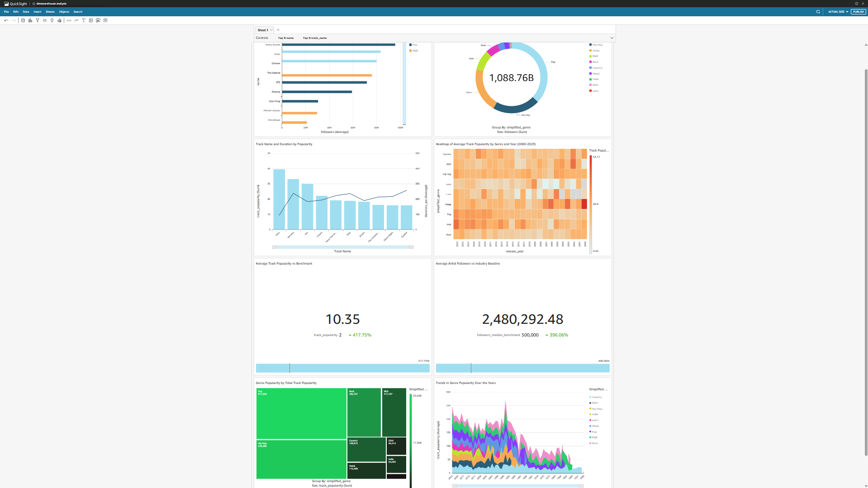This screenshot has height=488, width=868.
Task: Open the Top N name control
Action: (x=286, y=38)
